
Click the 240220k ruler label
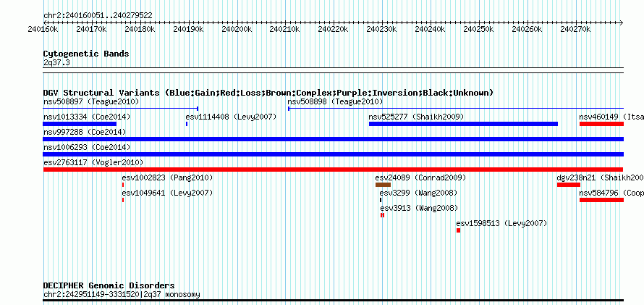[x=333, y=29]
